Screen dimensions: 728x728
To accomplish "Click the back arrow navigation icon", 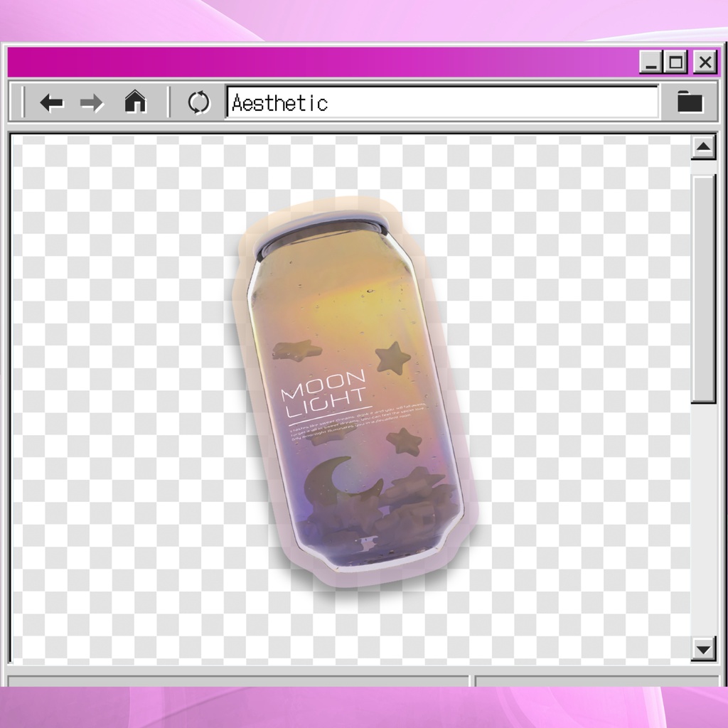I will click(x=51, y=102).
